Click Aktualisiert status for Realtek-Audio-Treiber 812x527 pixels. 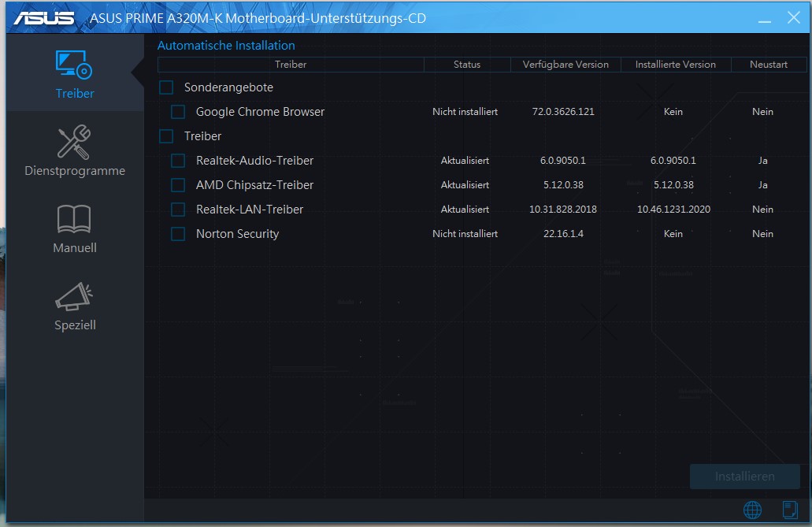coord(465,160)
